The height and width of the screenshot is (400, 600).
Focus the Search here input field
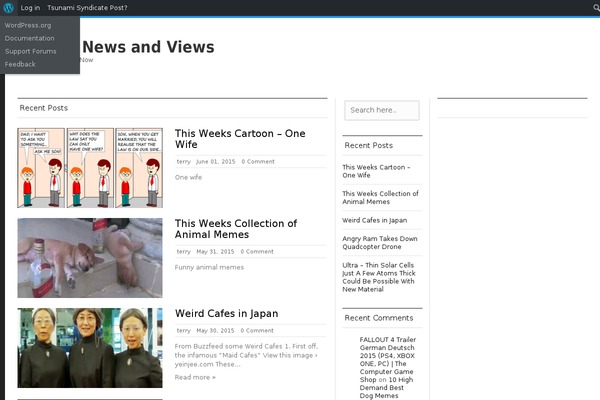click(x=382, y=110)
